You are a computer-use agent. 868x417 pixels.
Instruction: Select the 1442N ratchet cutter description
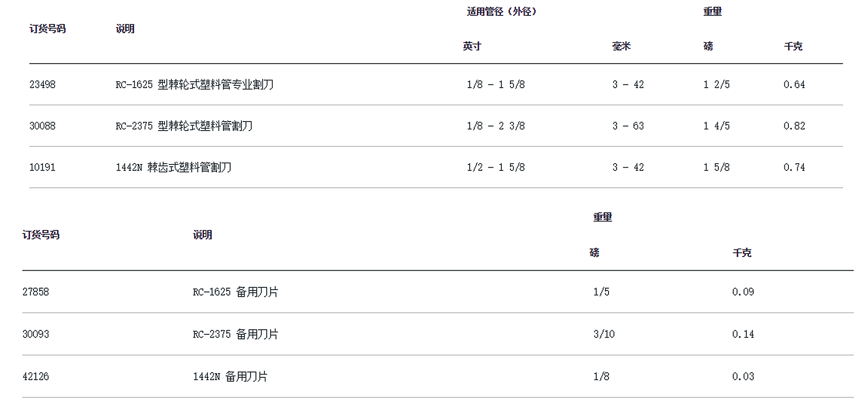point(174,168)
